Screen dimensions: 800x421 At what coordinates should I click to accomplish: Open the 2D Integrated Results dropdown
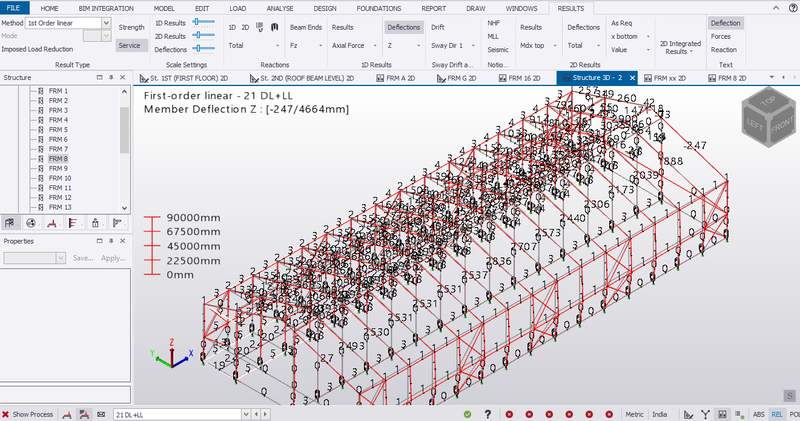(680, 47)
